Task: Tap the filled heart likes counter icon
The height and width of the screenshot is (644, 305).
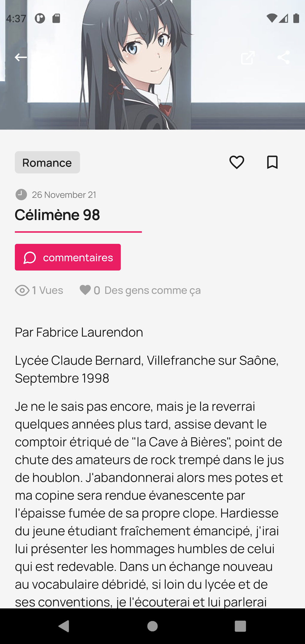Action: (85, 290)
